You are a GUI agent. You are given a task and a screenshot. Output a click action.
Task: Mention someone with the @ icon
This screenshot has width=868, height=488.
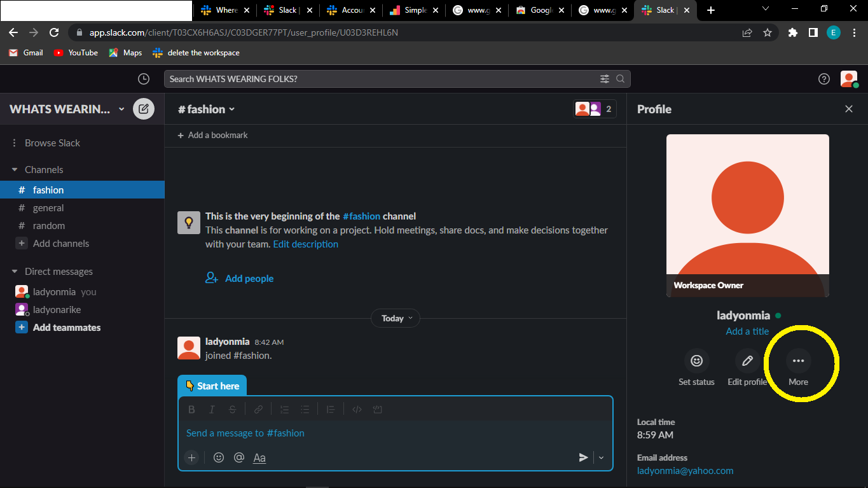[x=239, y=457]
